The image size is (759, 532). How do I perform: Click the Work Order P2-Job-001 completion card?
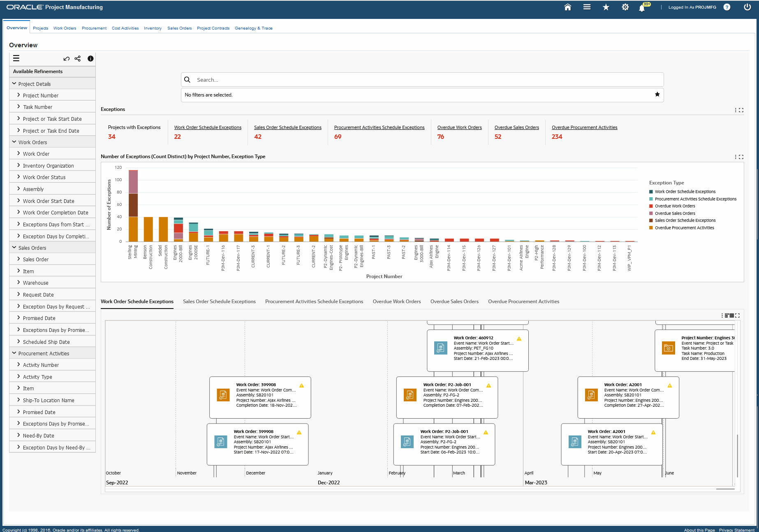coord(447,397)
